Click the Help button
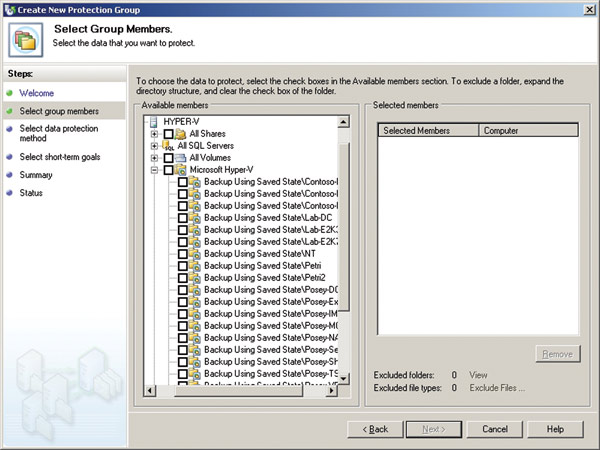 coord(555,429)
